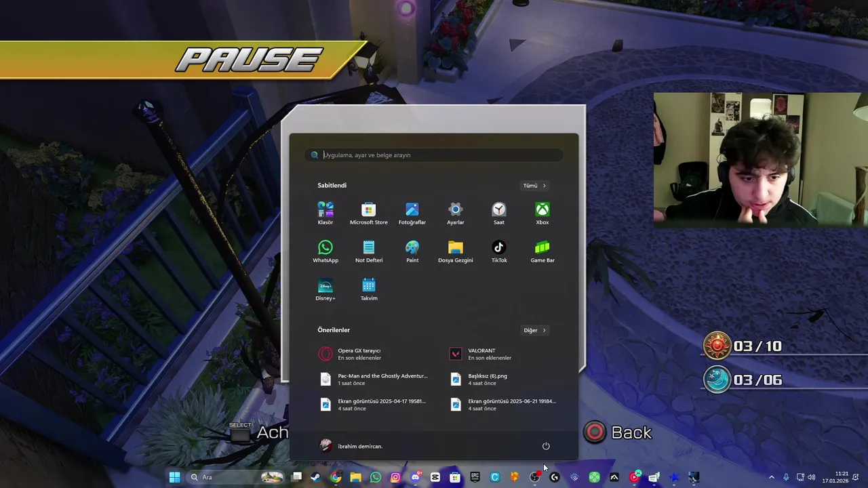Open the Xbox app
The width and height of the screenshot is (868, 488).
tap(542, 213)
